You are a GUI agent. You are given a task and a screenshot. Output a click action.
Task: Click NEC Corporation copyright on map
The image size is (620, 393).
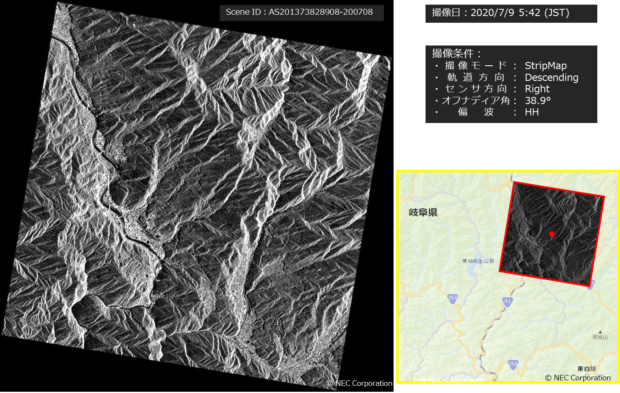[x=577, y=378]
